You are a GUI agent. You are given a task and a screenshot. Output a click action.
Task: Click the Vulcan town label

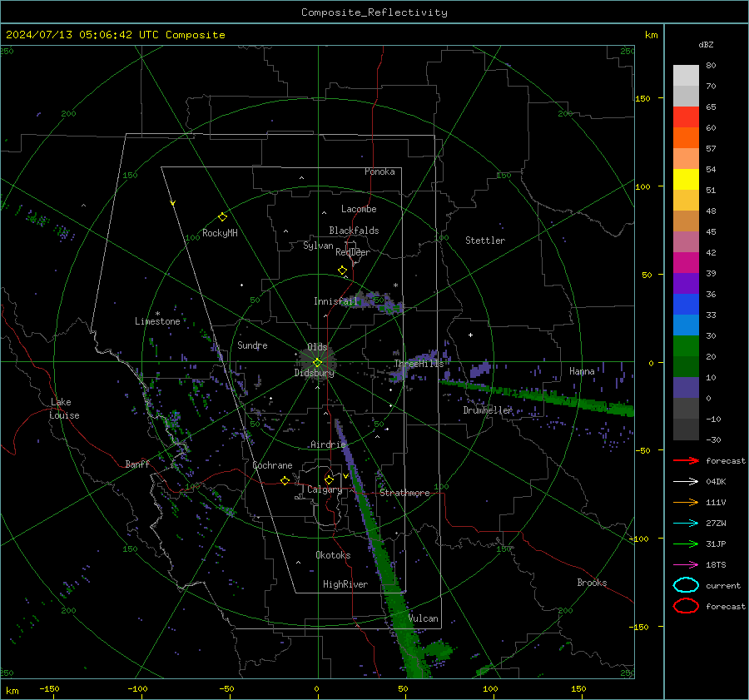[x=424, y=618]
